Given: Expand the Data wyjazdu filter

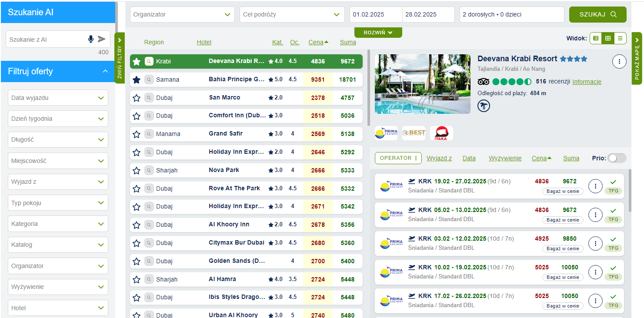Looking at the screenshot, I should 58,98.
